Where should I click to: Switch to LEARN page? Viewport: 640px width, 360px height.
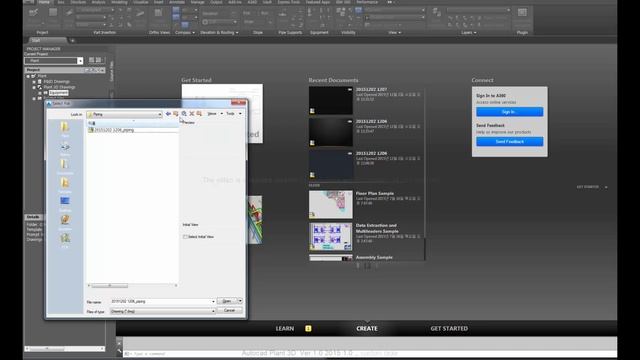point(284,329)
